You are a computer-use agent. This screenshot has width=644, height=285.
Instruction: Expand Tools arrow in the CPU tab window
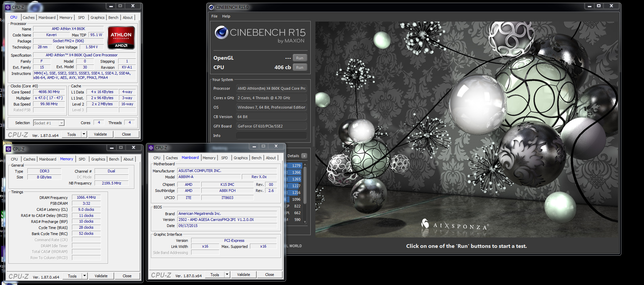click(84, 134)
